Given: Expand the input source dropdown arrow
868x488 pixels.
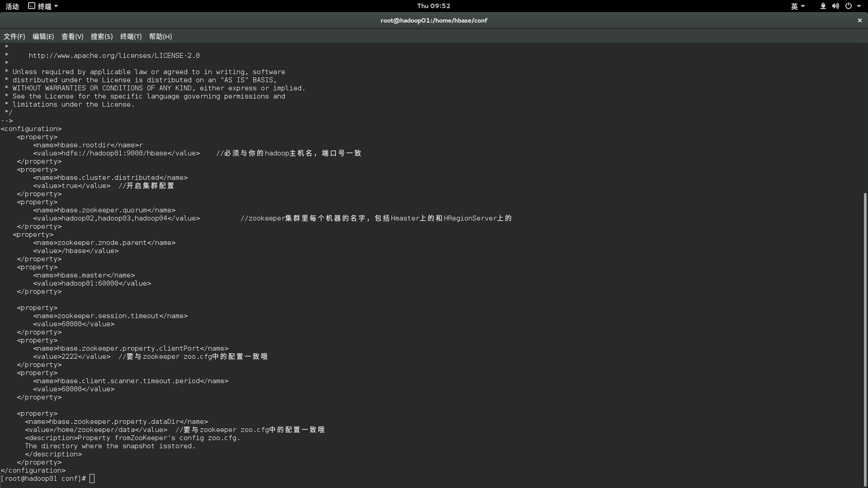Looking at the screenshot, I should 803,6.
